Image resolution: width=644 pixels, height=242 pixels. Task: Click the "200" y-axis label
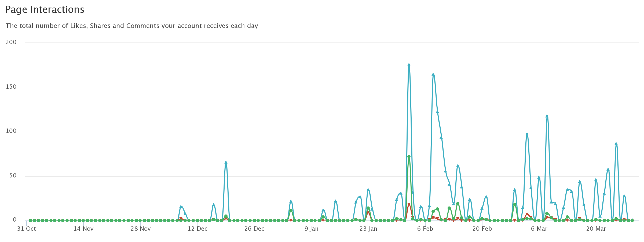pos(11,42)
